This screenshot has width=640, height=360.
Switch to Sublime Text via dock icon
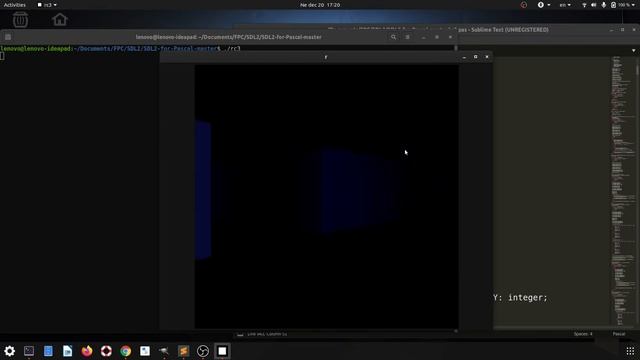click(x=184, y=351)
